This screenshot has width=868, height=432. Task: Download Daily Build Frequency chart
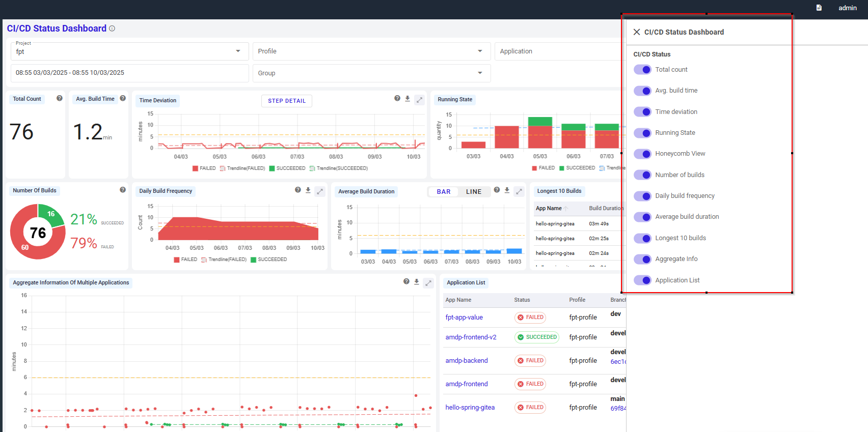[x=308, y=190]
